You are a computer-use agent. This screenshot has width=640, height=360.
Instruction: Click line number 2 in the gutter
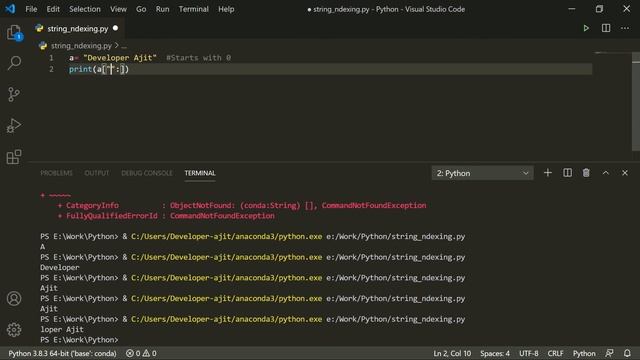[51, 69]
